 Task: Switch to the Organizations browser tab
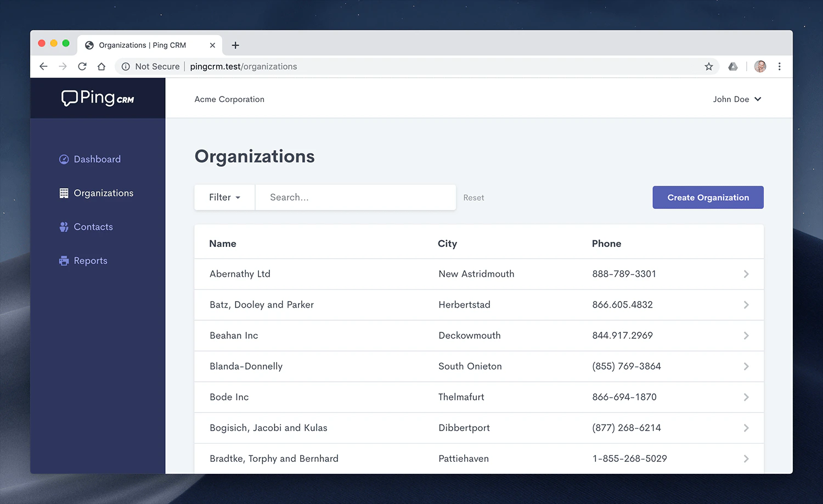pyautogui.click(x=143, y=45)
